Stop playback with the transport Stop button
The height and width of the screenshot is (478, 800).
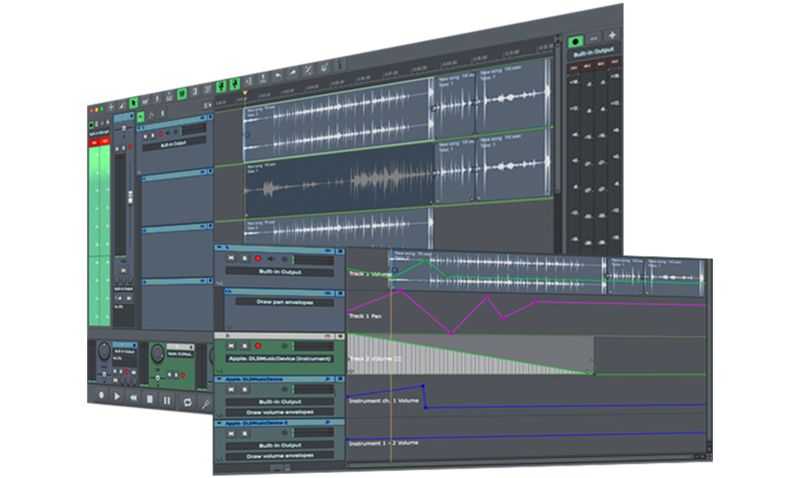[149, 398]
